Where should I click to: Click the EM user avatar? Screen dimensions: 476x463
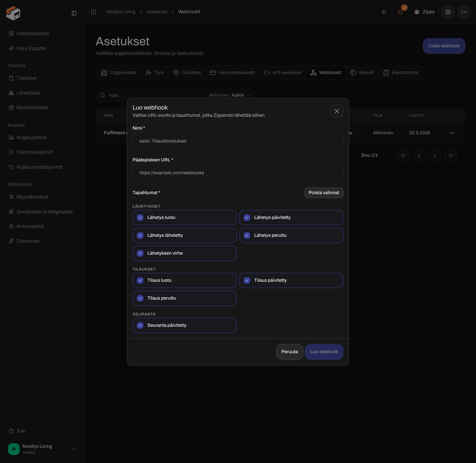[464, 12]
